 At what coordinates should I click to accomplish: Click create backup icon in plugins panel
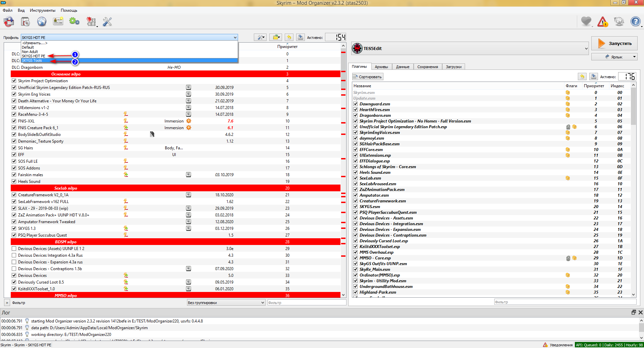(594, 77)
